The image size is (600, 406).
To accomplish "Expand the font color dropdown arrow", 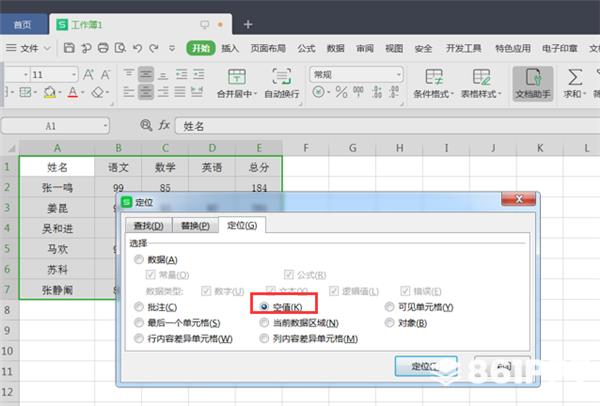I will 82,92.
